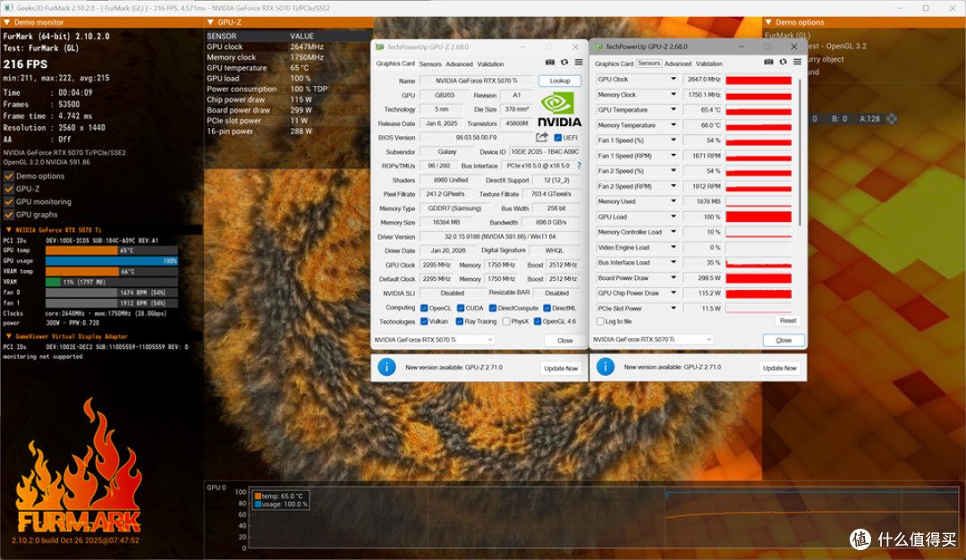The height and width of the screenshot is (560, 966).
Task: Enable Log to file checkbox
Action: click(x=600, y=321)
